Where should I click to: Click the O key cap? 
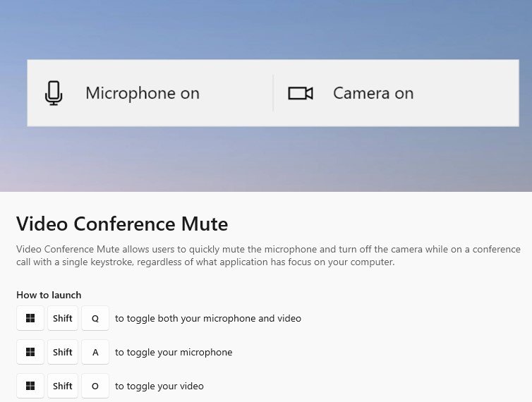click(95, 386)
